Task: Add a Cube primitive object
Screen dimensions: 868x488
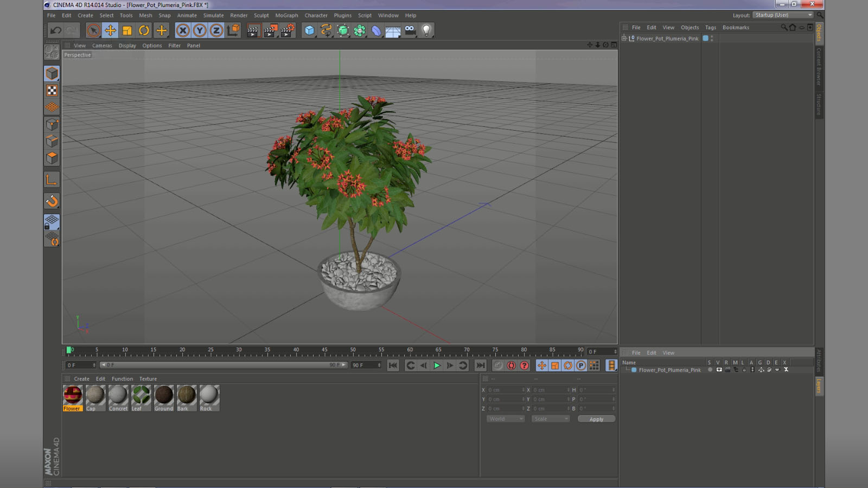Action: (309, 30)
